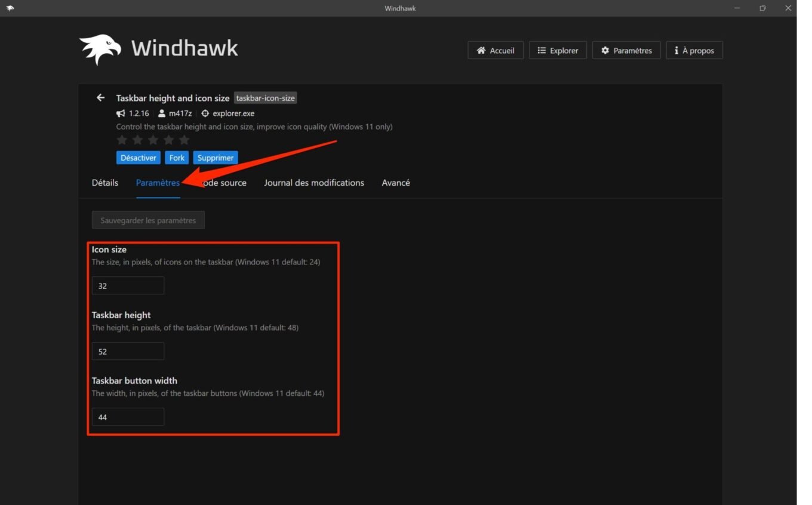
Task: Switch to the Détails tab
Action: tap(105, 183)
